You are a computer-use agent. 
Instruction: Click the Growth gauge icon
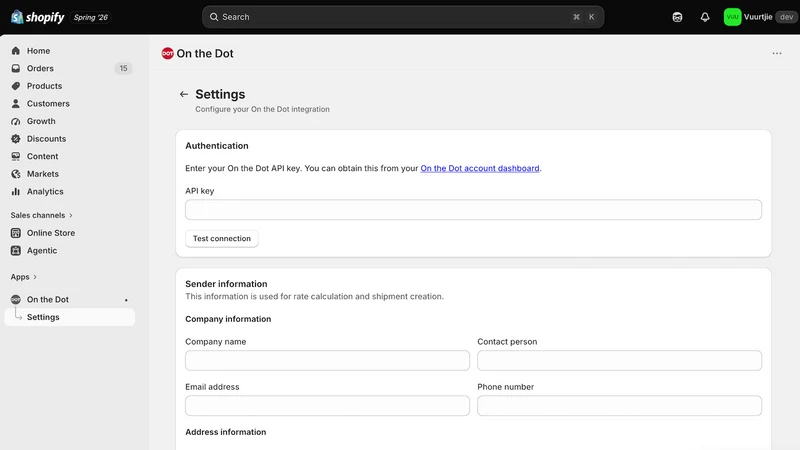point(16,121)
